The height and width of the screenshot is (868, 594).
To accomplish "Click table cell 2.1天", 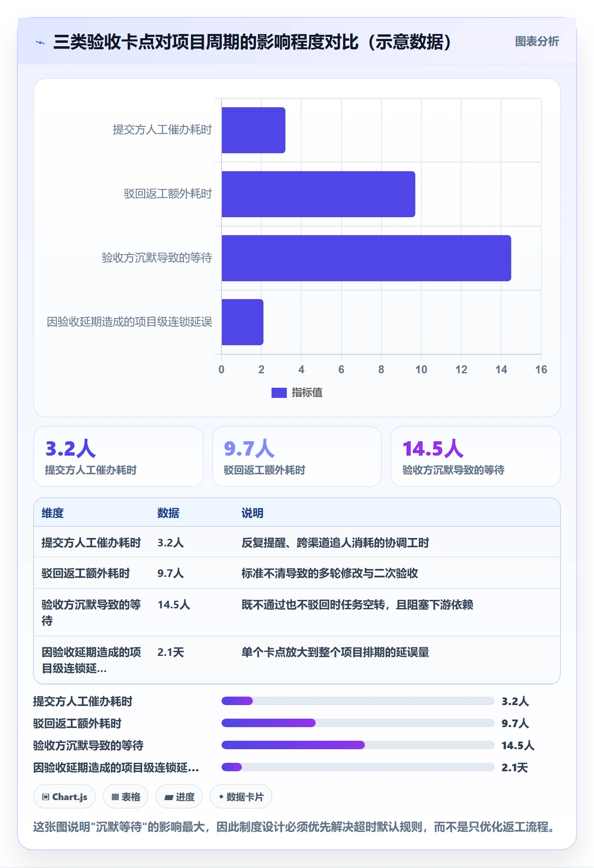I will tap(171, 652).
